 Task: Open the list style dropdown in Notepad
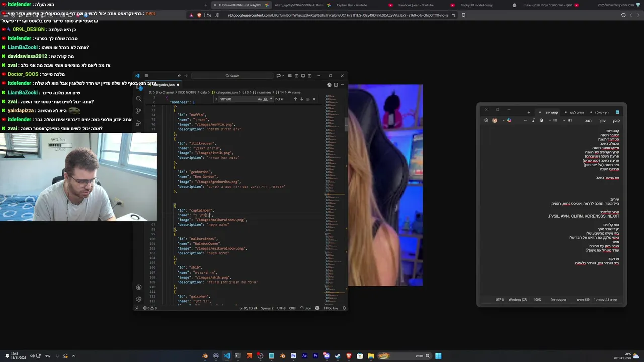tap(552, 120)
